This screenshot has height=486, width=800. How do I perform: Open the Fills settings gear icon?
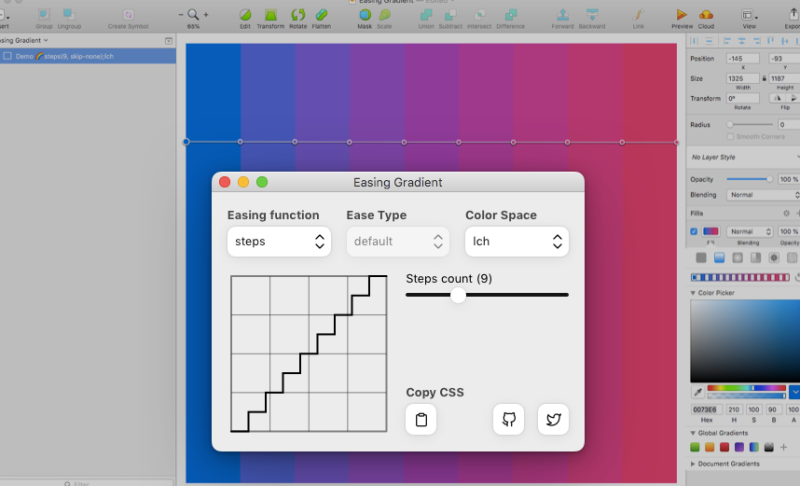pyautogui.click(x=786, y=213)
